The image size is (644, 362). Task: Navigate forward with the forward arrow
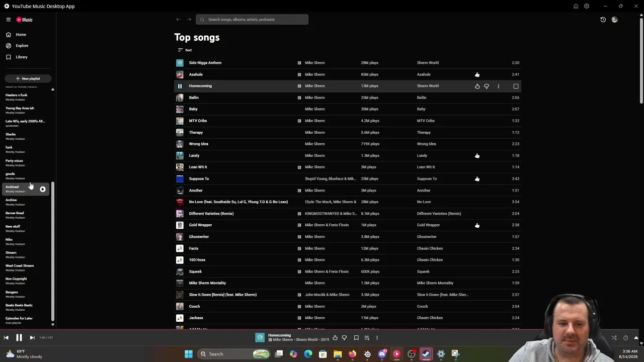pos(189,20)
